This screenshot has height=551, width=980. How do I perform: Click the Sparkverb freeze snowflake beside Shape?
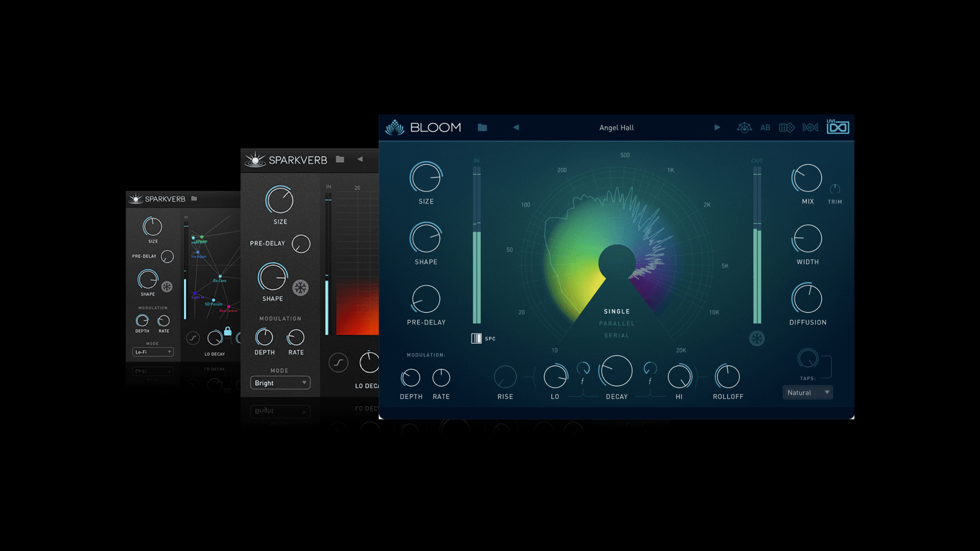(x=300, y=288)
